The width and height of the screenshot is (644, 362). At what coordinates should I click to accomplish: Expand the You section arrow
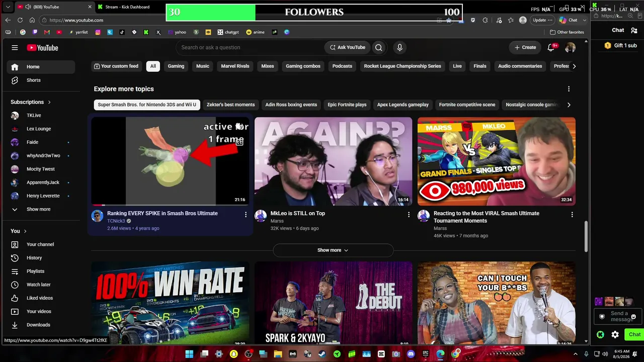pos(25,231)
